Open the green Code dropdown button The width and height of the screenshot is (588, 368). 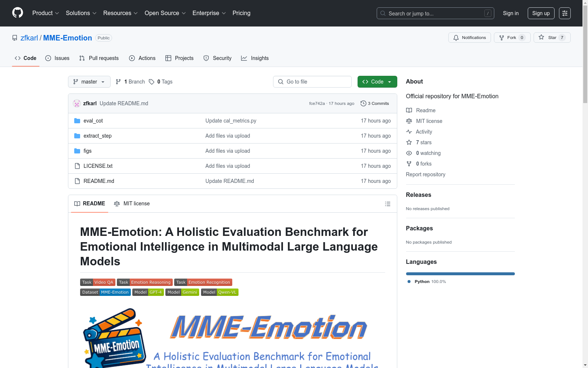click(x=377, y=82)
